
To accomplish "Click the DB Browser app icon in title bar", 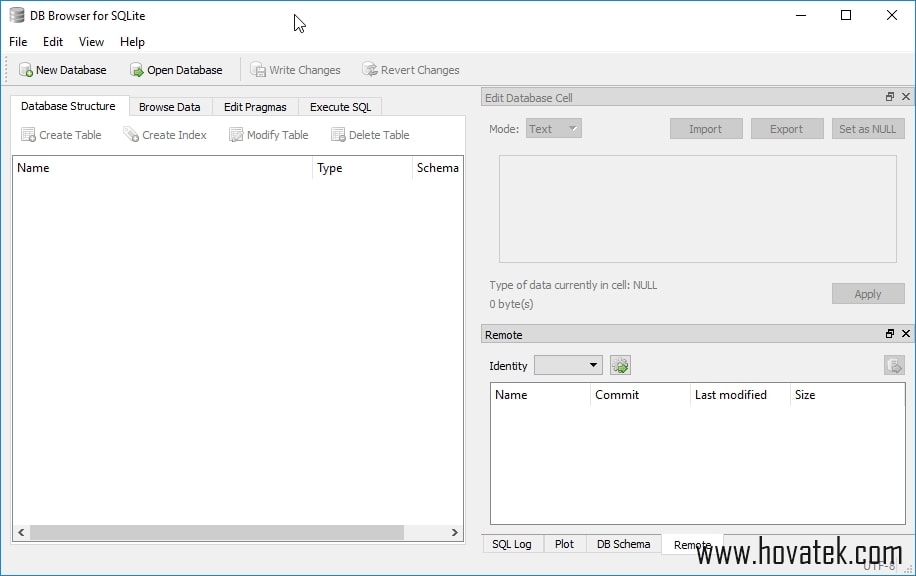I will click(17, 16).
